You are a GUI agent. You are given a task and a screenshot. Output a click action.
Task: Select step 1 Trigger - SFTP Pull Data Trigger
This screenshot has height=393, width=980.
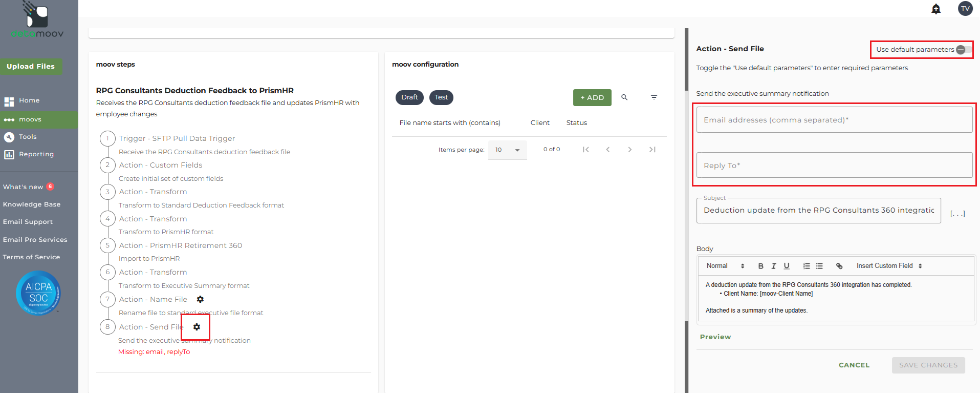click(177, 138)
